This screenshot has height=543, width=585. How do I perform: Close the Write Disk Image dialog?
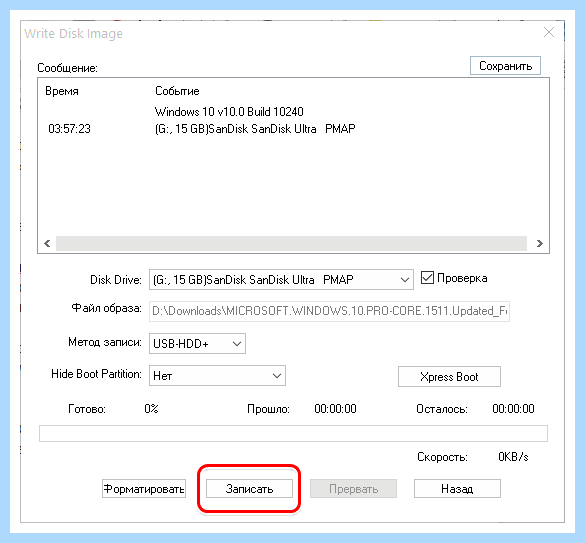click(x=549, y=32)
